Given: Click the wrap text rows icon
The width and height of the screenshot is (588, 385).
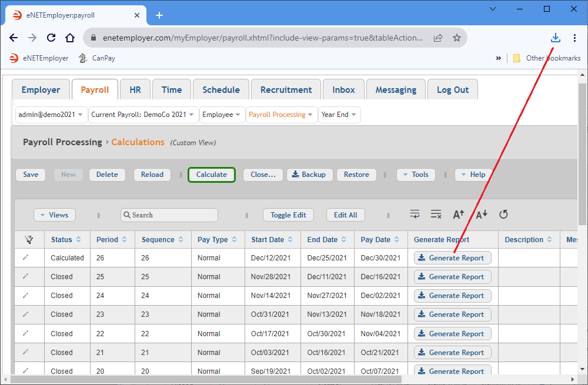Looking at the screenshot, I should 415,215.
